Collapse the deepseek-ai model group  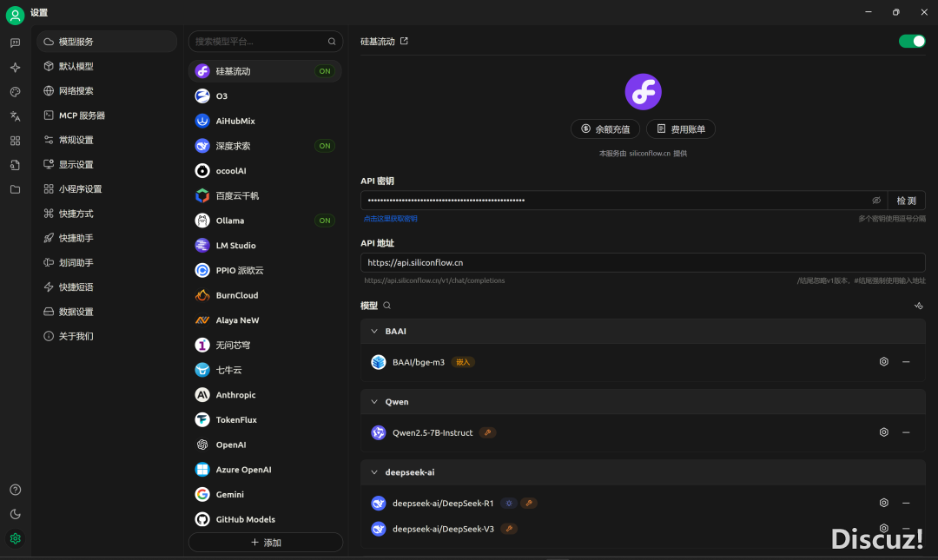click(x=374, y=472)
